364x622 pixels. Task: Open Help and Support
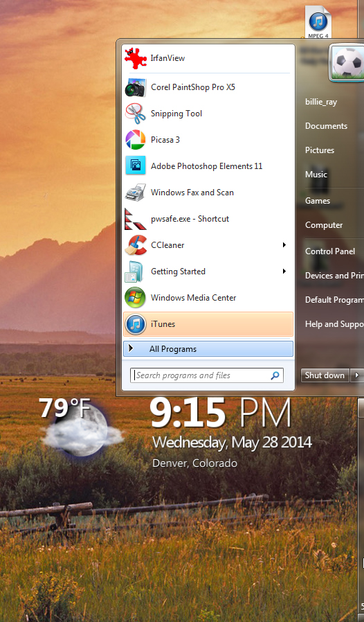tap(334, 324)
